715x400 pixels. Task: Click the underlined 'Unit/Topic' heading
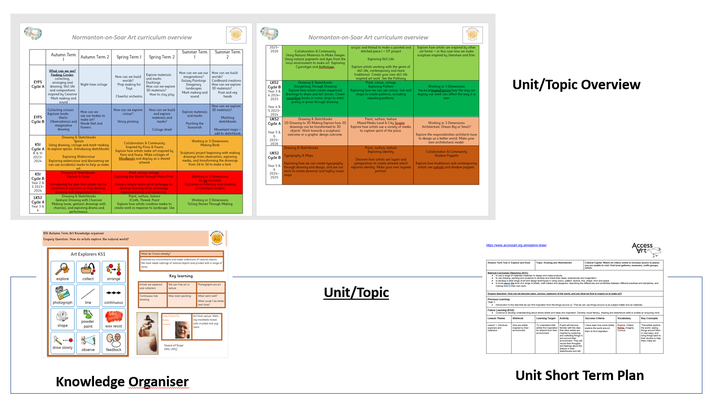click(356, 292)
